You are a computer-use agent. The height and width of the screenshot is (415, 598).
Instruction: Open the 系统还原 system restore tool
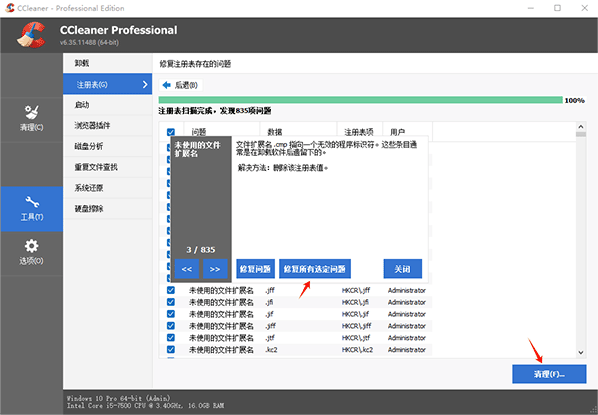pyautogui.click(x=108, y=188)
